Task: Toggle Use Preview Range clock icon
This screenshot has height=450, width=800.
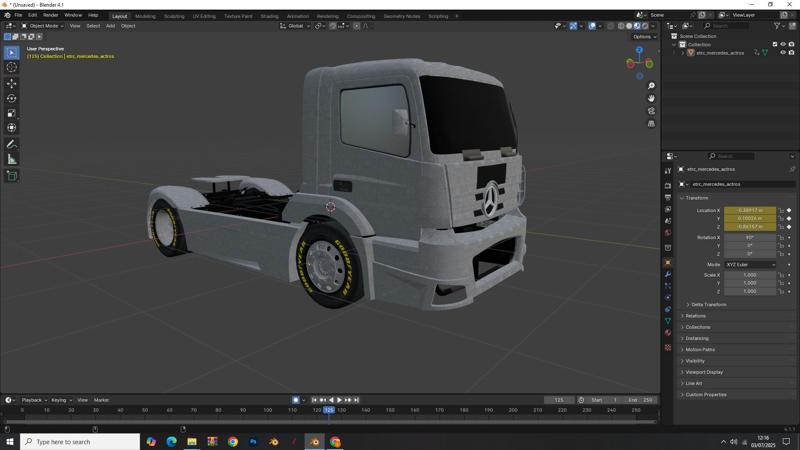Action: tap(581, 400)
